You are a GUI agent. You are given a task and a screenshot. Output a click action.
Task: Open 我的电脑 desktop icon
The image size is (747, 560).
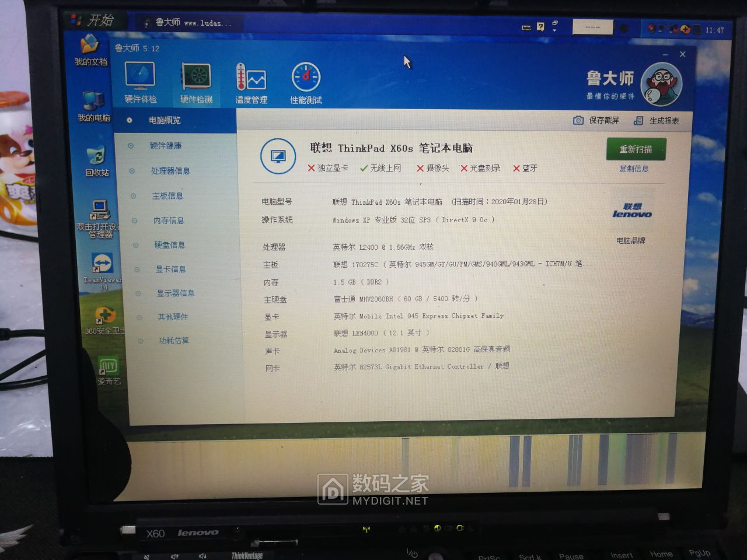pyautogui.click(x=93, y=106)
